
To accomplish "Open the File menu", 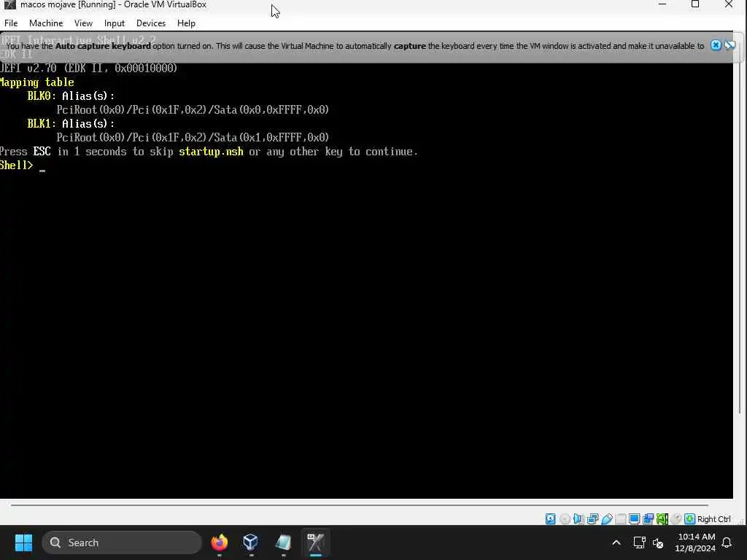I will coord(11,23).
